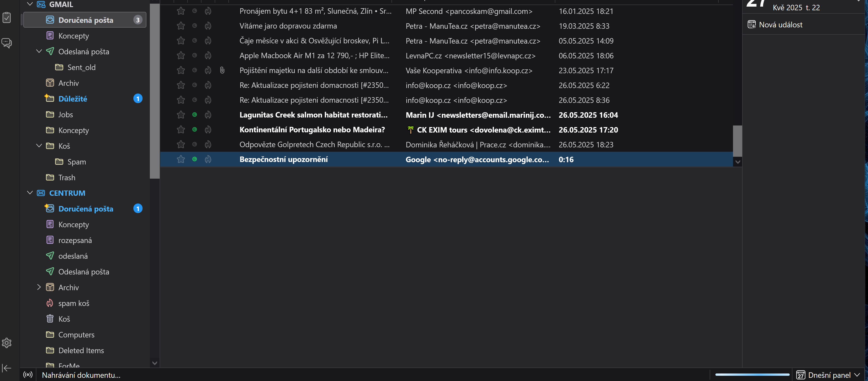Click the Dnešní panel button label

tap(829, 375)
